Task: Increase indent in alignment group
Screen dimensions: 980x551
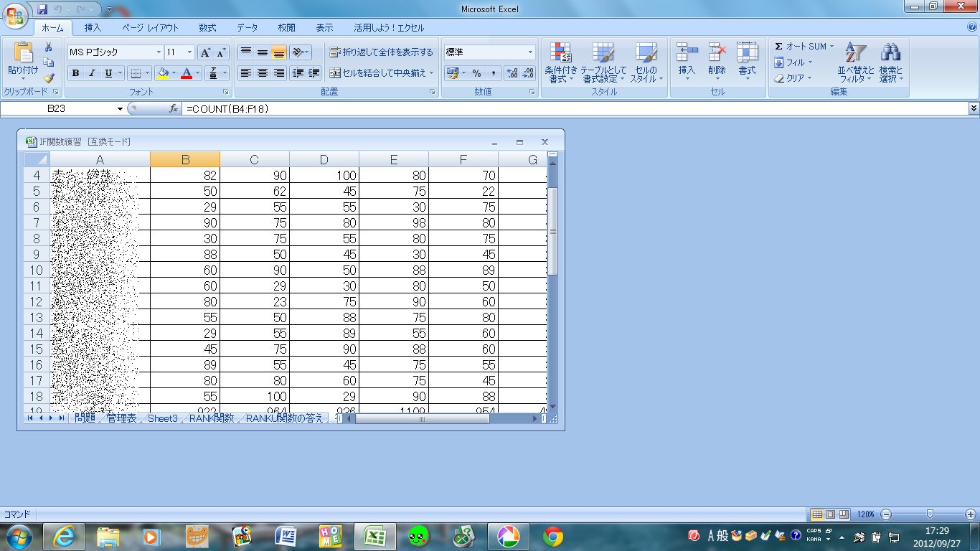Action: tap(314, 73)
